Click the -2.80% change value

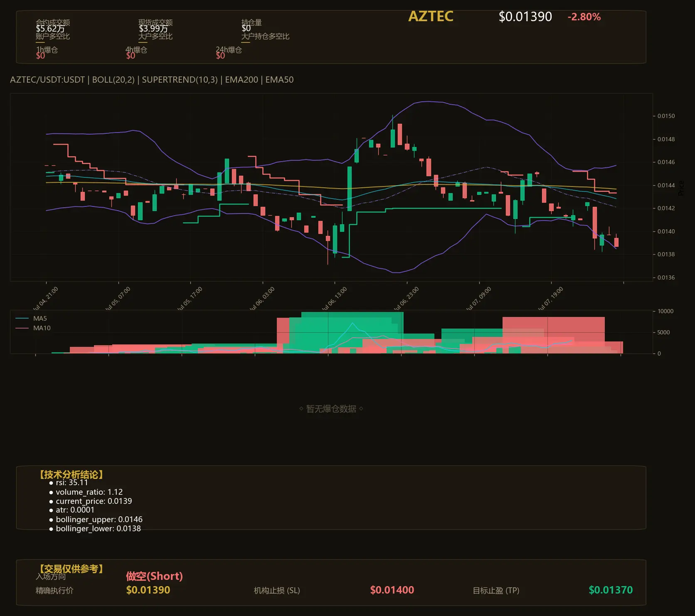(584, 17)
